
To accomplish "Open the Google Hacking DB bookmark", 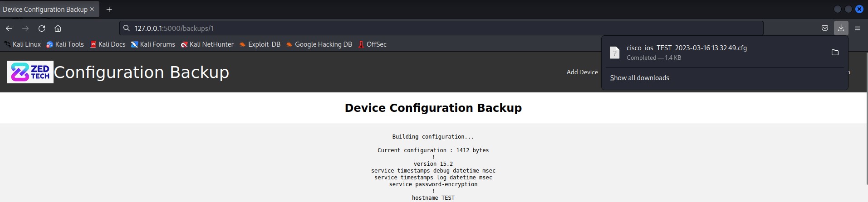I will tap(319, 44).
